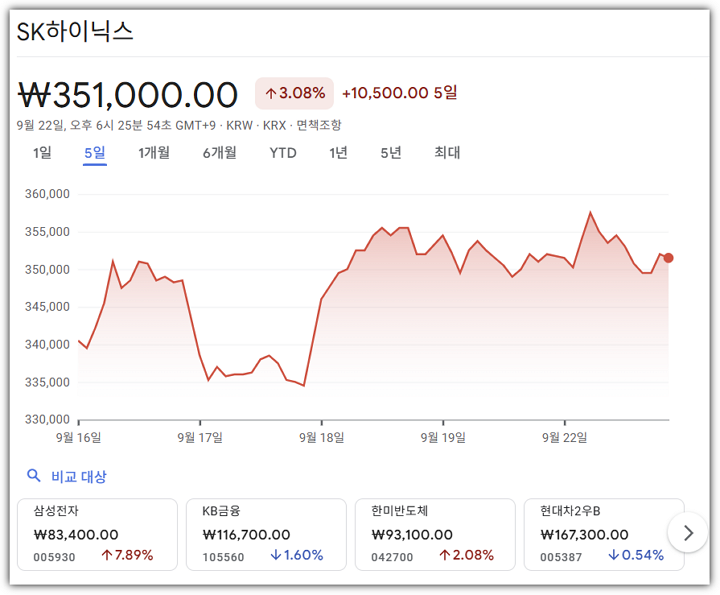Click the 360,000 axis label
Viewport: 720px width, 595px height.
click(x=47, y=194)
